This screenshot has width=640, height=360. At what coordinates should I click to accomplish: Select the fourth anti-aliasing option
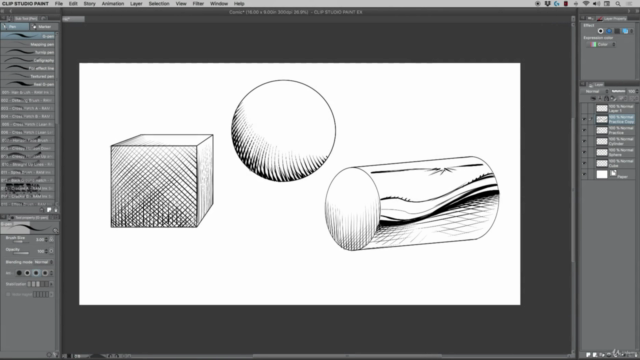45,273
